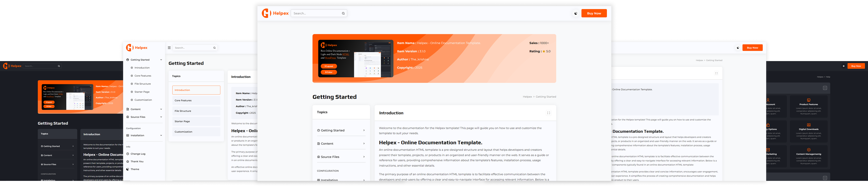Open the Digital Downloads card in dark window
Viewport: 868px width, 187px height.
pos(809,131)
